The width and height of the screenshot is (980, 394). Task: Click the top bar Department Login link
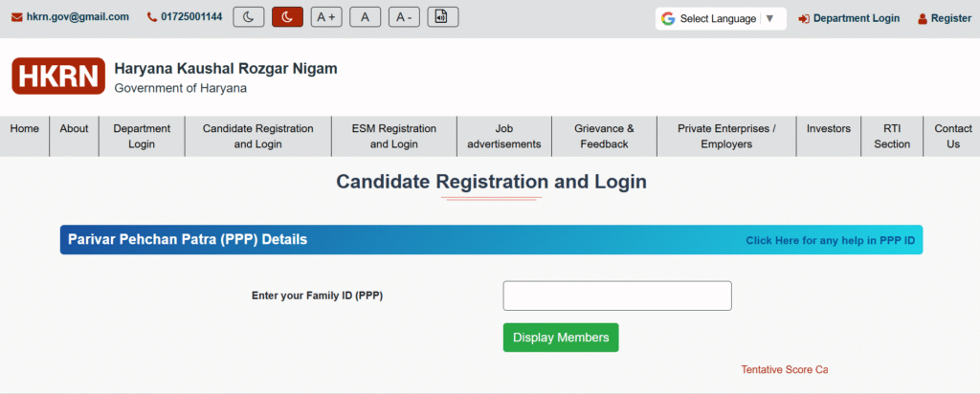(x=857, y=19)
